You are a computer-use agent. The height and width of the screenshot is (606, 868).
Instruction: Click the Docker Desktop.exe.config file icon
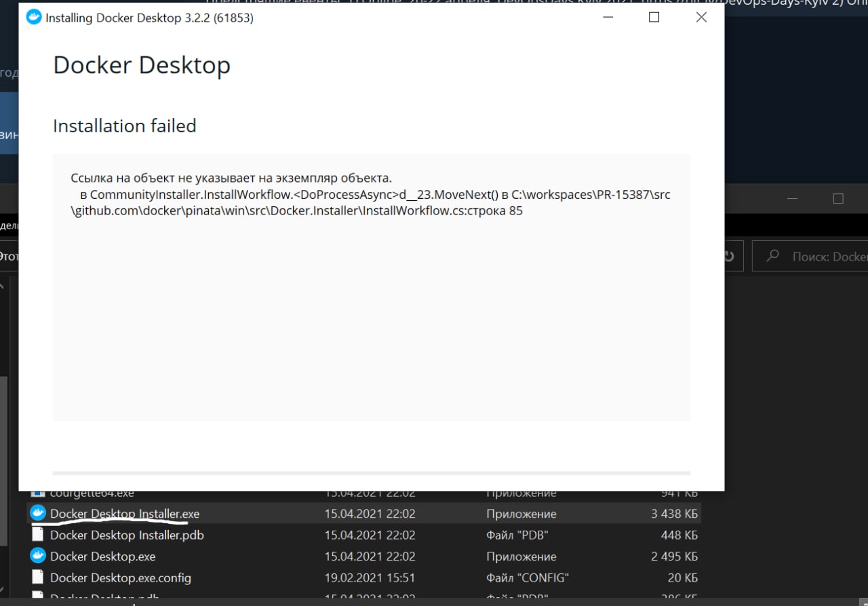[38, 577]
